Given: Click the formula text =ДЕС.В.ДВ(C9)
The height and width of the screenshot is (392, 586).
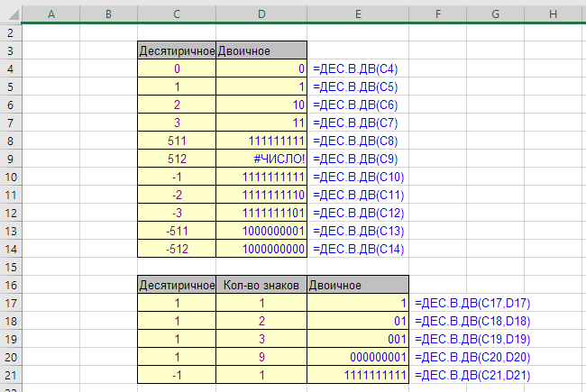Looking at the screenshot, I should pyautogui.click(x=355, y=158).
